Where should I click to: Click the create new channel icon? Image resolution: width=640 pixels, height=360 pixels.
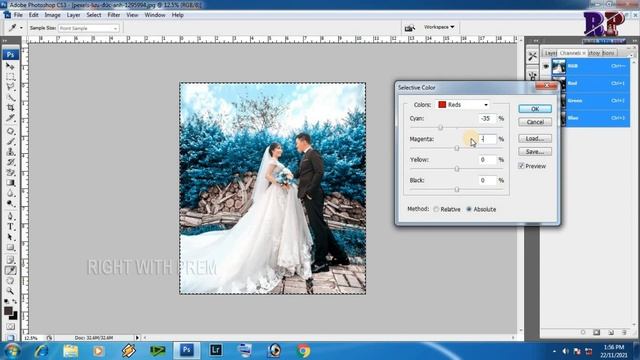coord(611,332)
